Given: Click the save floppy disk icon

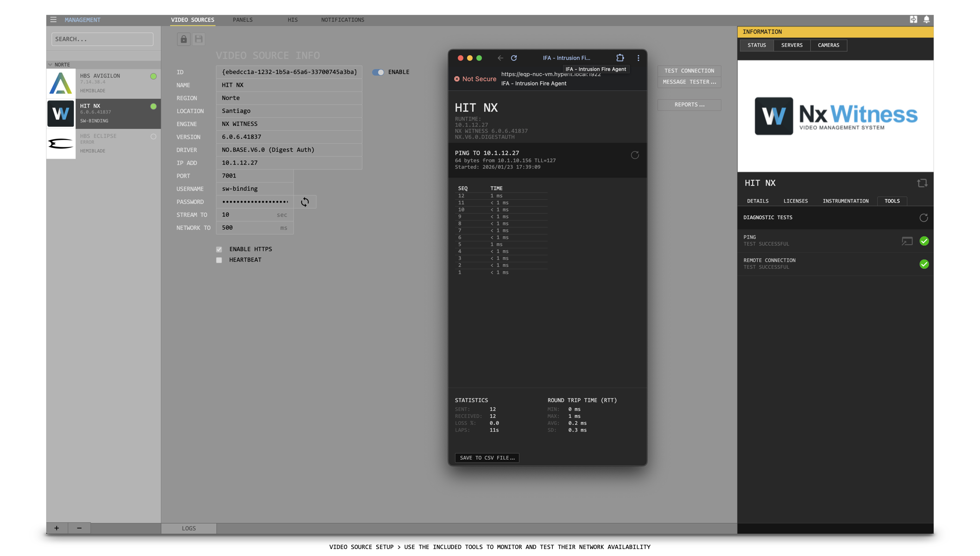Looking at the screenshot, I should (x=199, y=39).
